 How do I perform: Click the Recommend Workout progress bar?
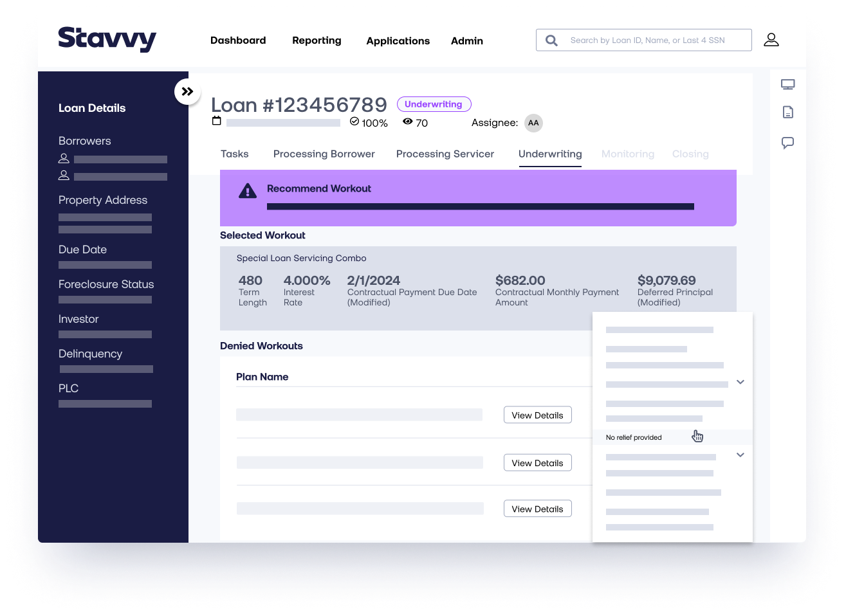481,206
